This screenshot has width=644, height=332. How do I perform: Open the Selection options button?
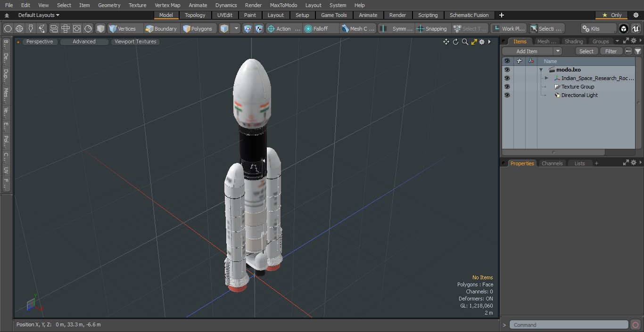[x=546, y=29]
